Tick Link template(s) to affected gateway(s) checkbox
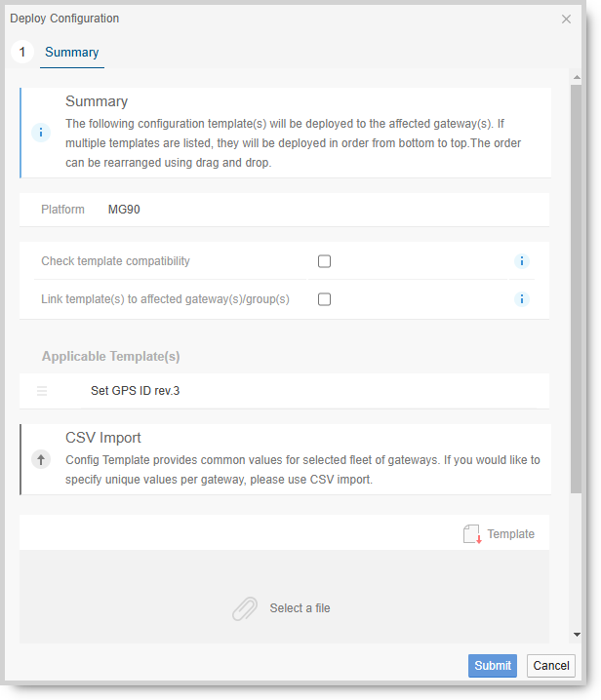 (325, 299)
